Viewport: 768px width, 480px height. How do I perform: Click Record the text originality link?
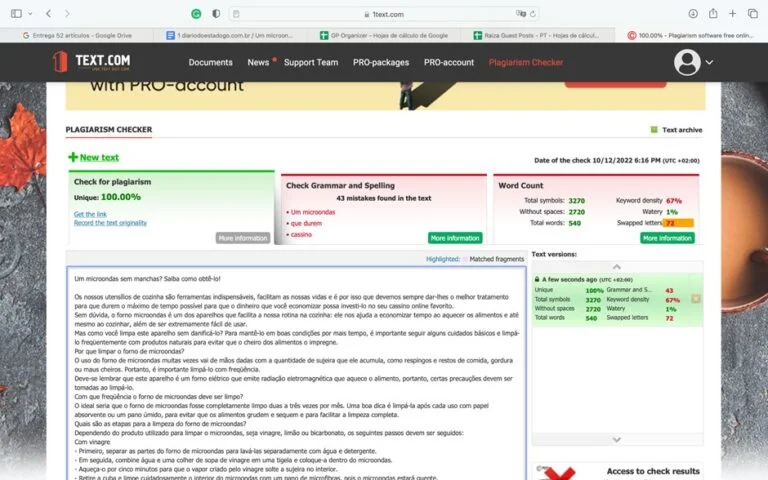pos(110,222)
